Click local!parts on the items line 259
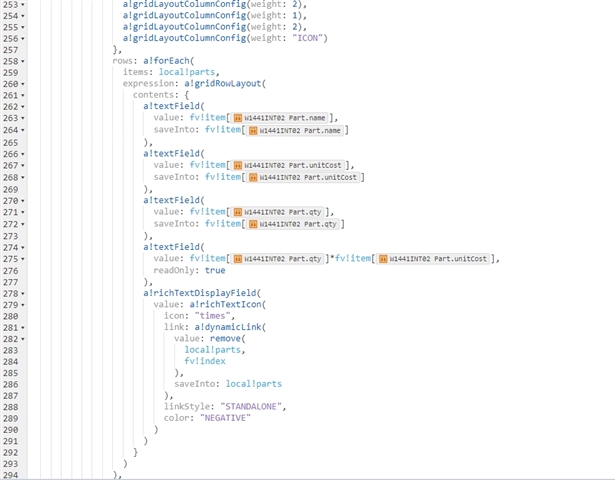This screenshot has height=480, width=615. (187, 72)
